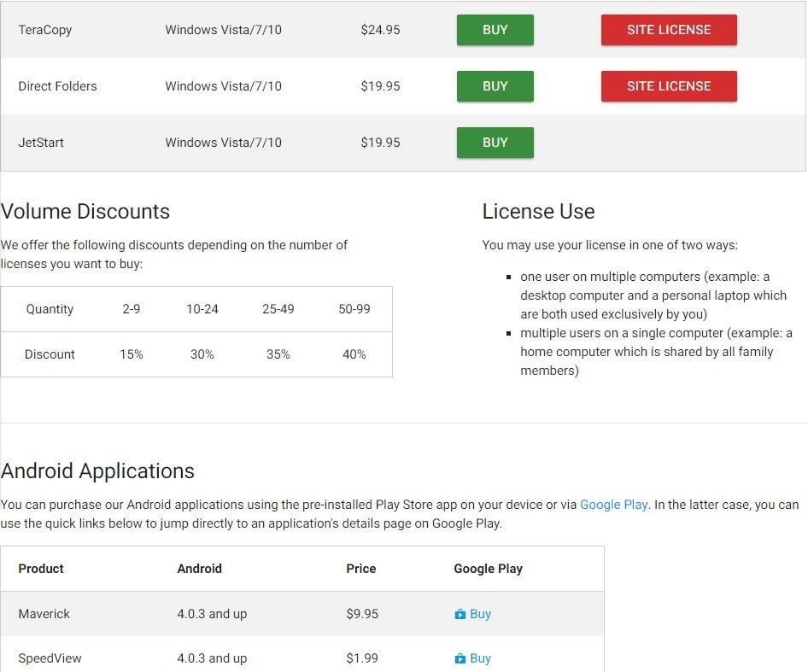Image resolution: width=808 pixels, height=672 pixels.
Task: Select the JetStart product name
Action: [41, 143]
